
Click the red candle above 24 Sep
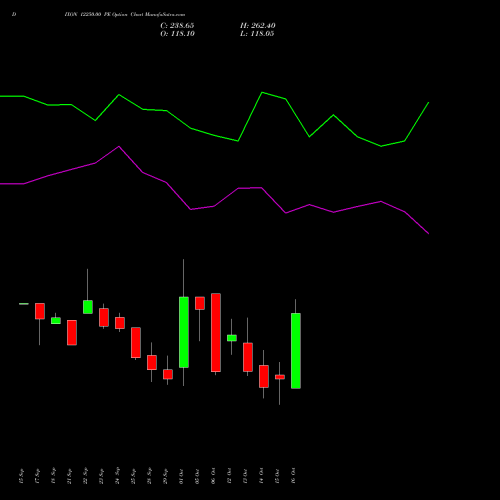120,323
